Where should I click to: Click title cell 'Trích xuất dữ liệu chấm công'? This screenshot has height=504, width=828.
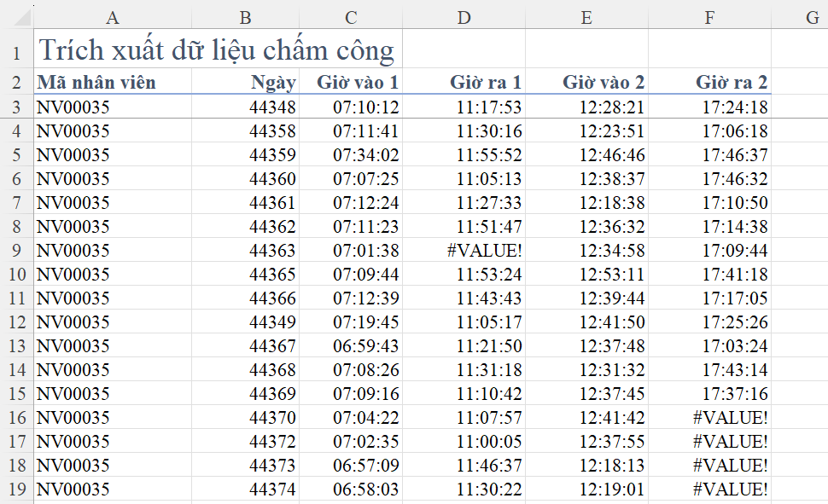pyautogui.click(x=217, y=51)
